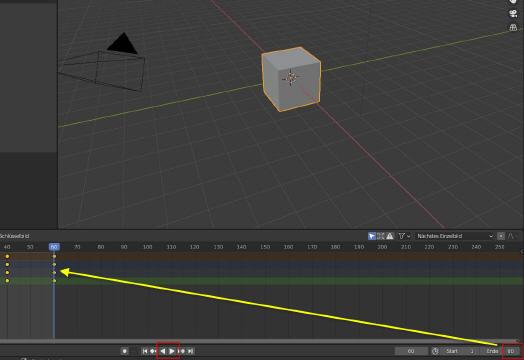Select the cube in the 3D viewport
This screenshot has width=524, height=360.
pyautogui.click(x=291, y=79)
